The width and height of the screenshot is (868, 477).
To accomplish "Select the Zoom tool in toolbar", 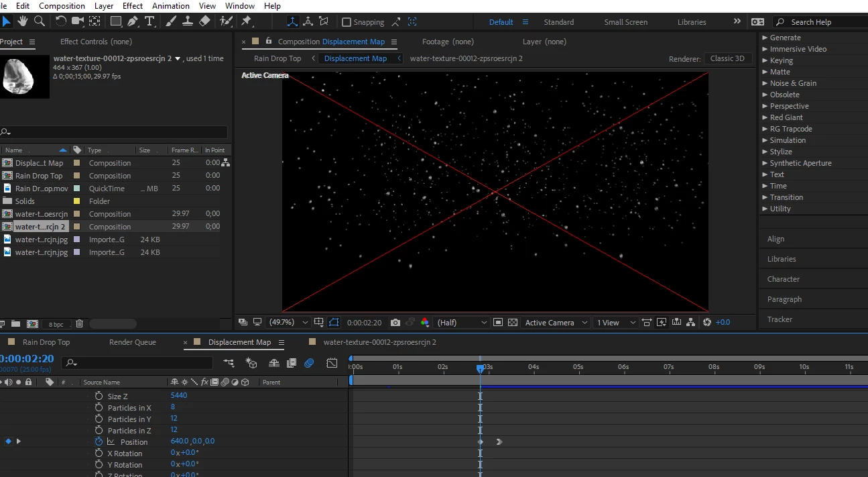I will pos(40,21).
